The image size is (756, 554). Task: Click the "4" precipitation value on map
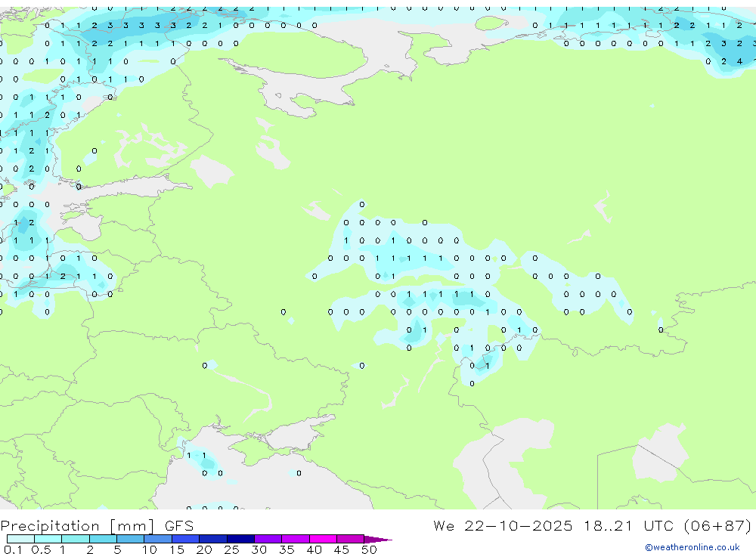tap(739, 61)
